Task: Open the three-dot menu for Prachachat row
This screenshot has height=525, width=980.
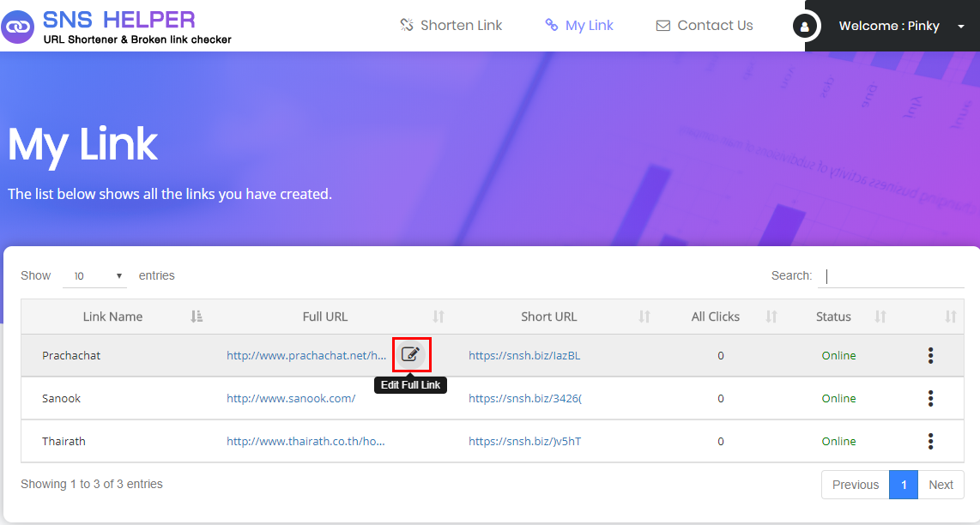Action: coord(930,356)
